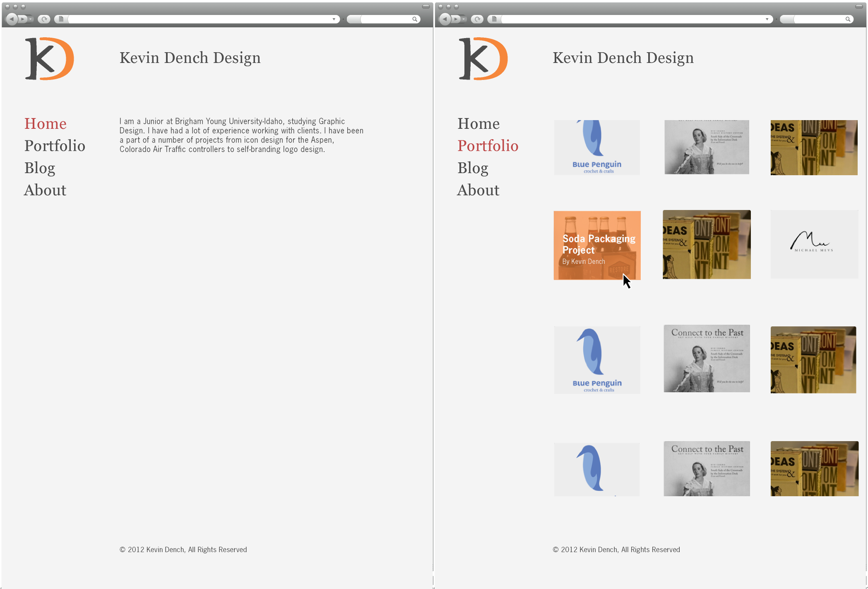Open the Soda Packaging Project thumbnail
The image size is (868, 589).
(x=597, y=245)
